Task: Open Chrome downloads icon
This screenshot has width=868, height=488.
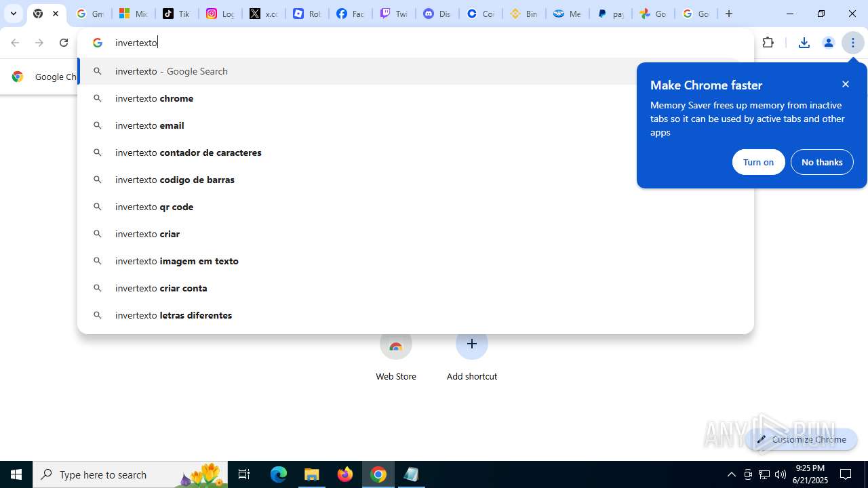Action: [x=804, y=43]
